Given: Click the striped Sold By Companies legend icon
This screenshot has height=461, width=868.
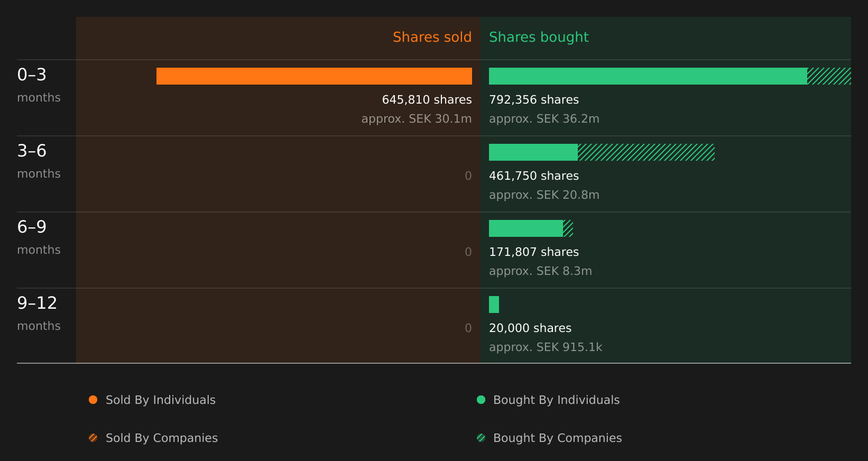Looking at the screenshot, I should tap(93, 438).
